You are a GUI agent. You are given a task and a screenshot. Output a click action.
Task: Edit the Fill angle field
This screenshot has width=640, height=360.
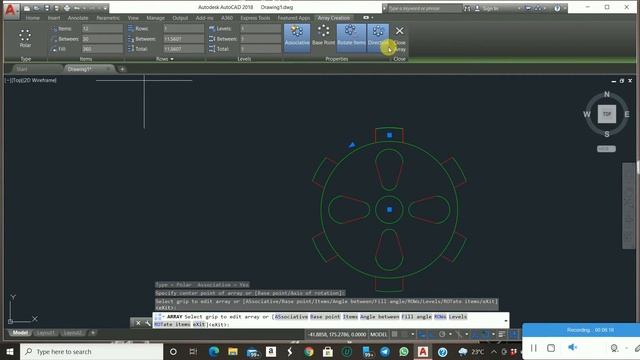coord(102,49)
